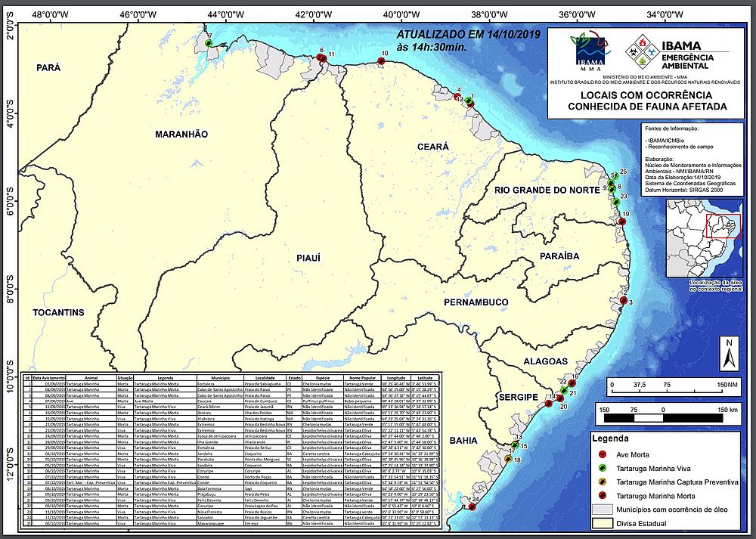This screenshot has width=756, height=539.
Task: Click the Brazil regional locator inset map
Action: pos(702,243)
